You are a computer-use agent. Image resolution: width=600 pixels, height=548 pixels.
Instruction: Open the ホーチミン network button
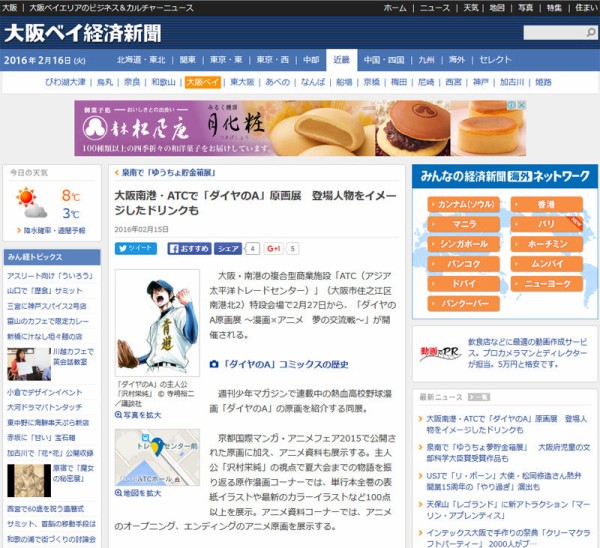546,244
